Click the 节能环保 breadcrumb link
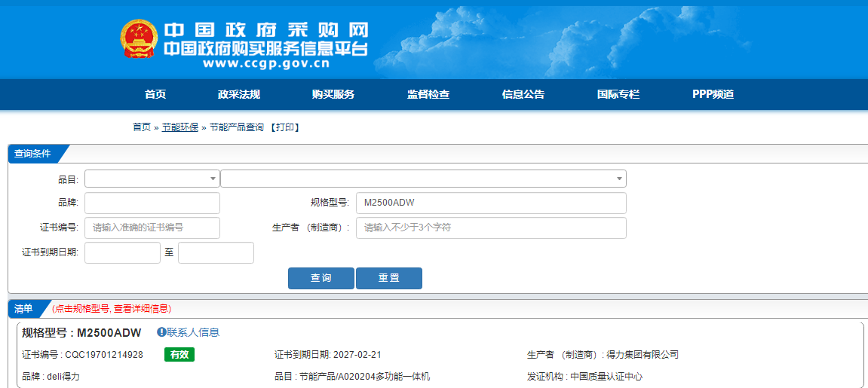The image size is (868, 388). coord(180,127)
